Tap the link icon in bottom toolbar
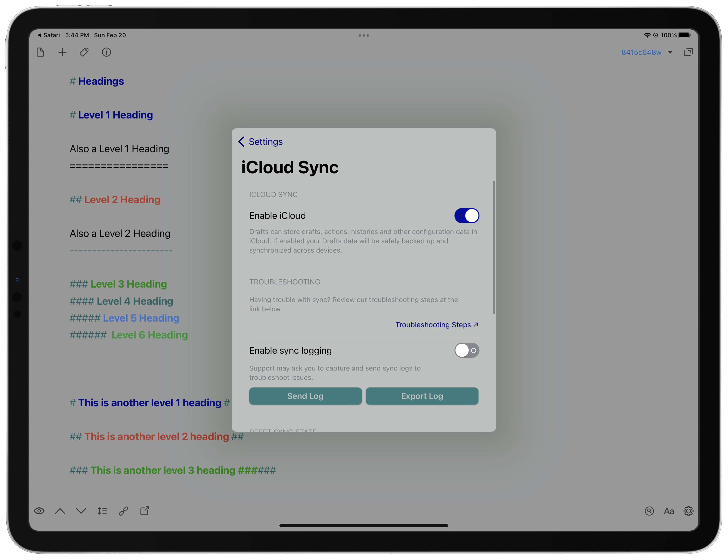Viewport: 728px width, 560px height. [x=123, y=511]
